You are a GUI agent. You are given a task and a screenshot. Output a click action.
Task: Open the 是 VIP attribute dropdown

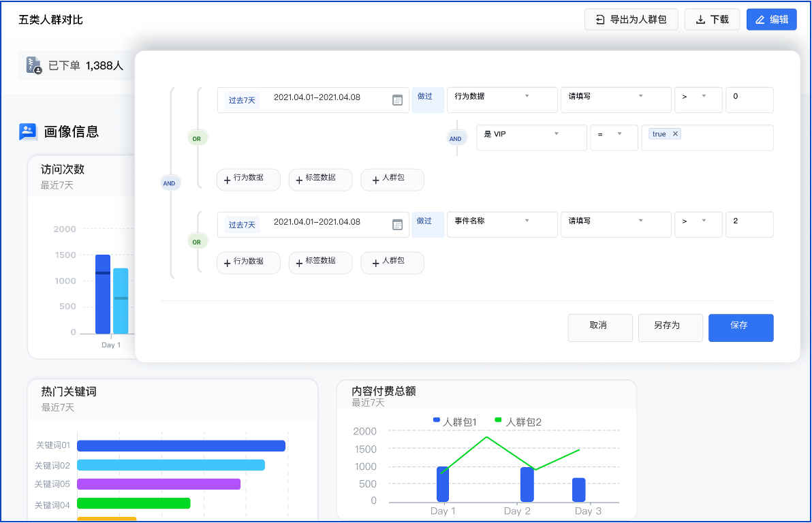pyautogui.click(x=531, y=135)
